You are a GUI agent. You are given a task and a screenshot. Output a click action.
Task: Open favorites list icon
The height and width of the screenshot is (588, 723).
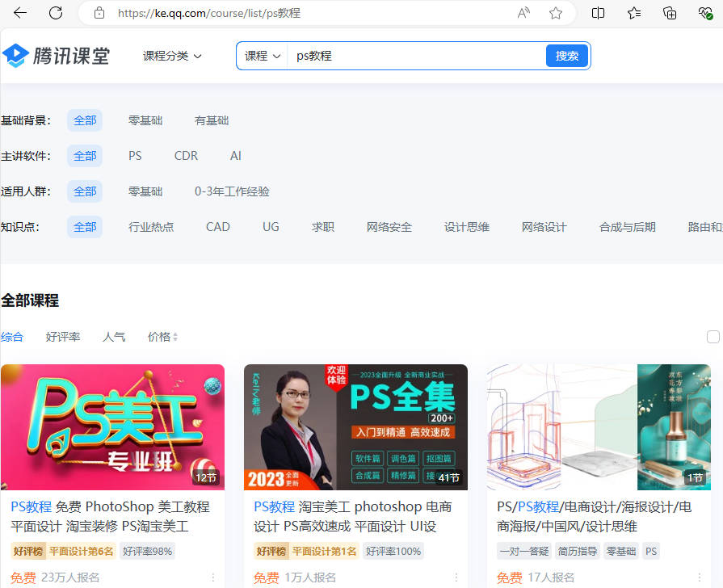[x=634, y=13]
